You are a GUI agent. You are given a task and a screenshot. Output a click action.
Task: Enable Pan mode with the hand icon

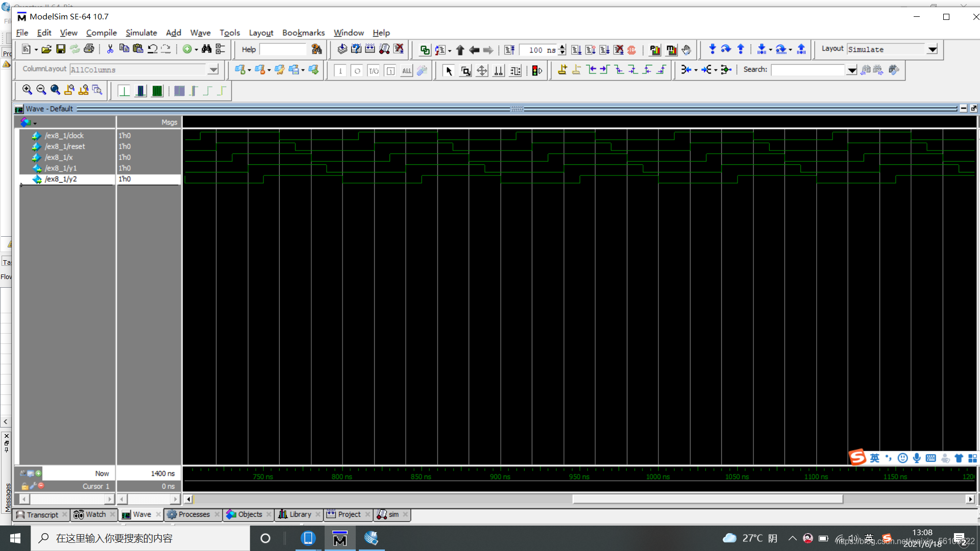[x=686, y=49]
